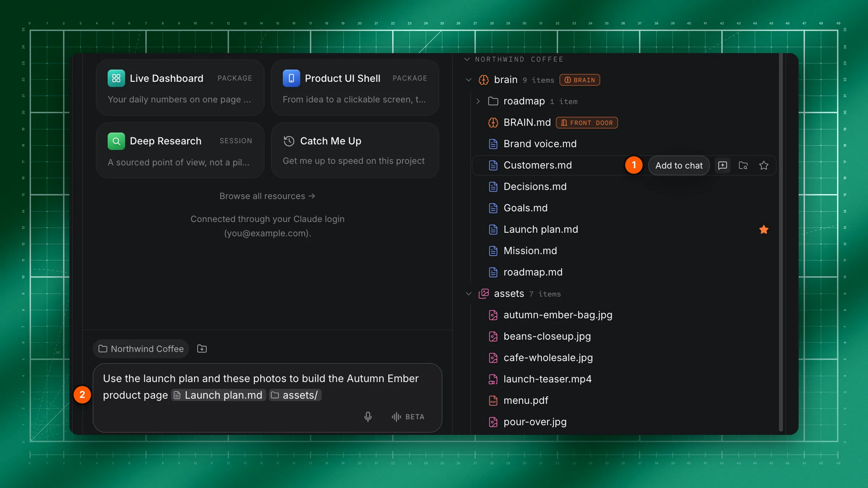Click the pour-over.jpg image icon
The width and height of the screenshot is (868, 488).
[493, 422]
